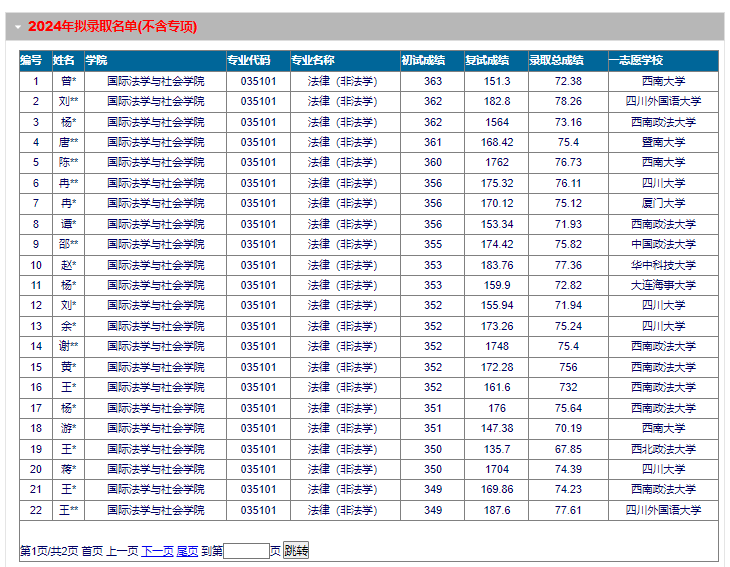Screen dimensions: 730x567
Task: Select name 刘** in row 2
Action: click(x=68, y=101)
